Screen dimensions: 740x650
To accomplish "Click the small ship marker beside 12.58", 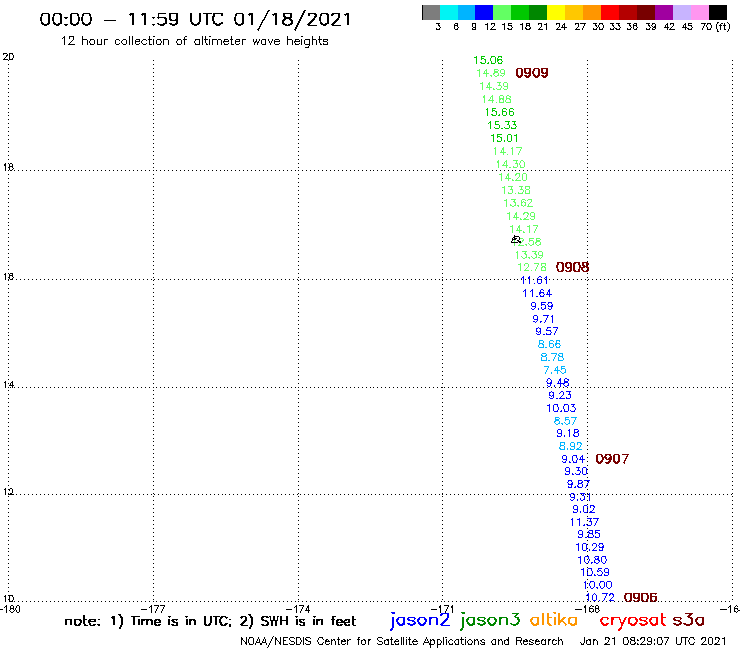I will [x=515, y=240].
